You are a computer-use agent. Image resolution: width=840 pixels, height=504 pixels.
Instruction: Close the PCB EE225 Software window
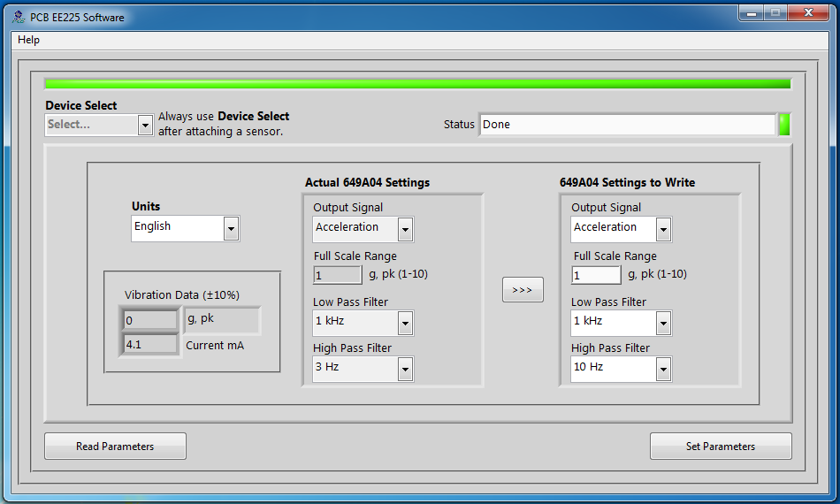coord(809,13)
